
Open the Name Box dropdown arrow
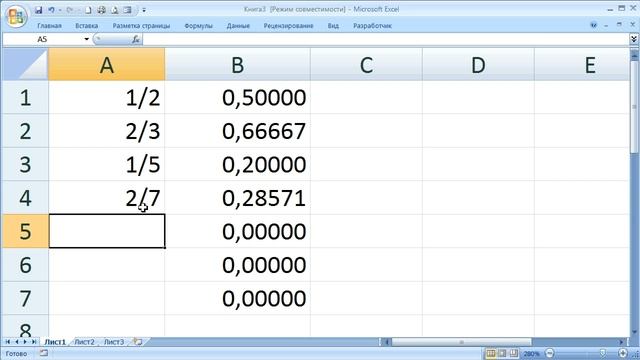(87, 39)
